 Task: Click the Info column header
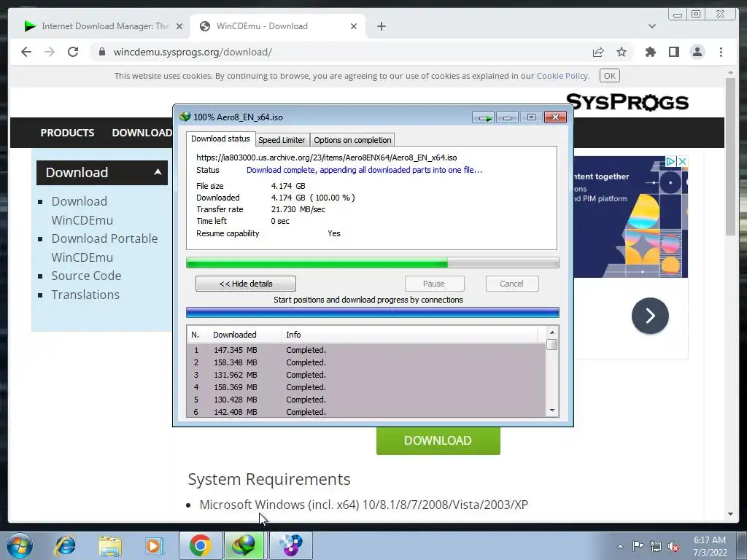coord(410,335)
